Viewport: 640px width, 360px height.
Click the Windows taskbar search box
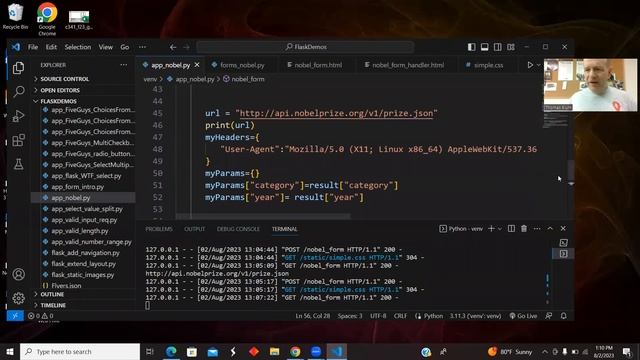click(80, 351)
